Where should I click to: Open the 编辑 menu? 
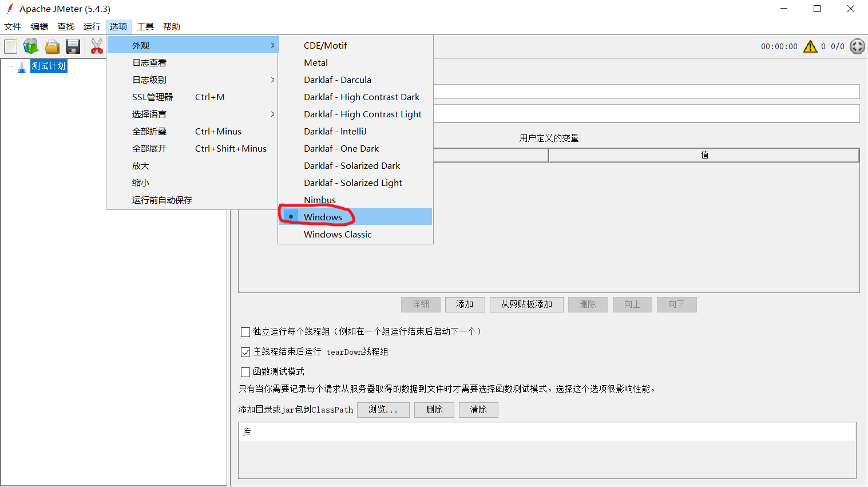coord(39,27)
